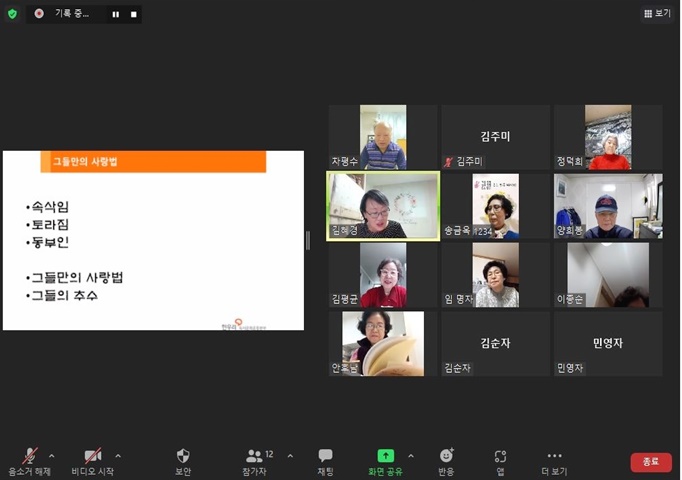Viewport: 682px width, 480px height.
Task: Click the green 화면 공유 share button
Action: click(385, 461)
